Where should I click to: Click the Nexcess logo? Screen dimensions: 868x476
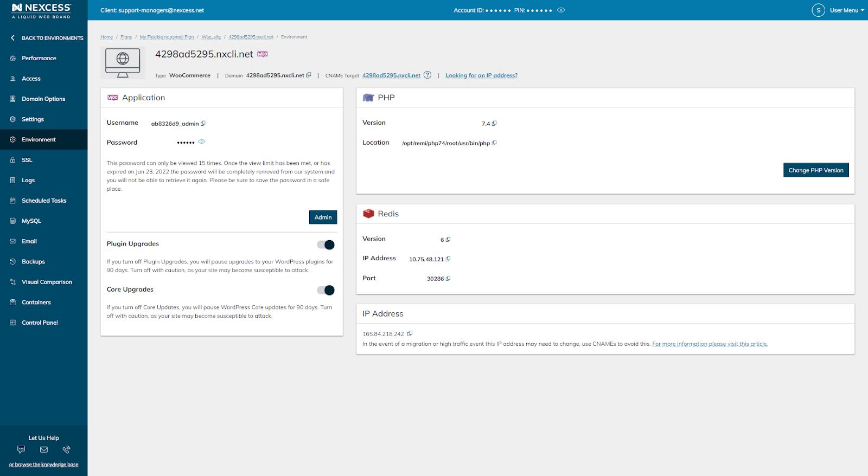coord(41,10)
